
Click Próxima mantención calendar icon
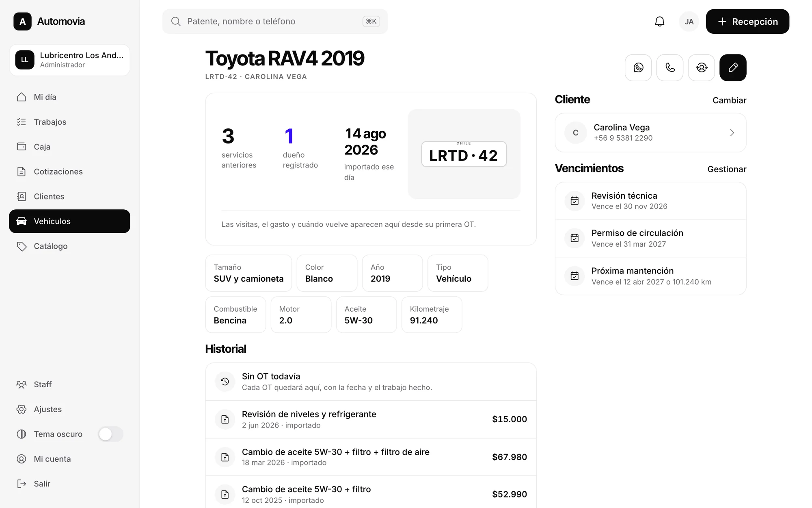(574, 276)
